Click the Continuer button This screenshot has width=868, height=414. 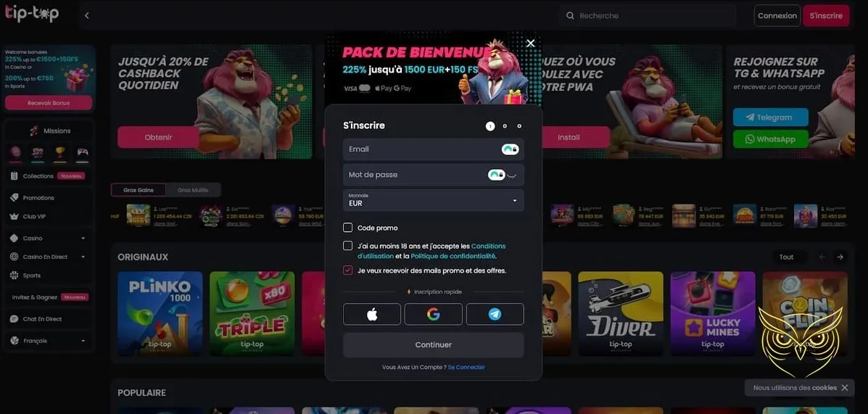click(x=434, y=345)
